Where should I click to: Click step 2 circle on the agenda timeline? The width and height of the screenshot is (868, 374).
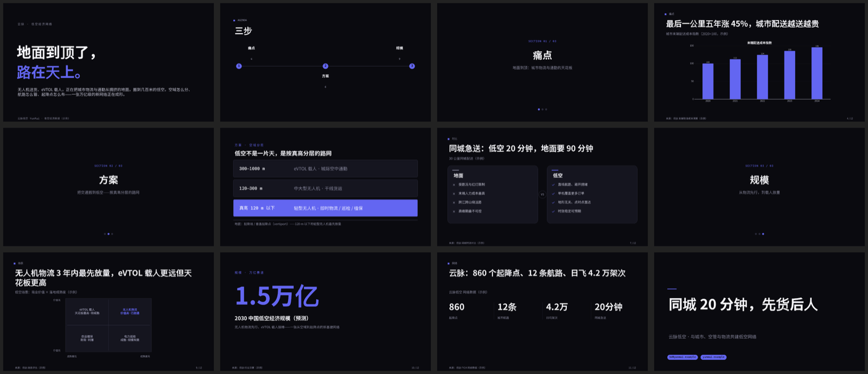325,66
